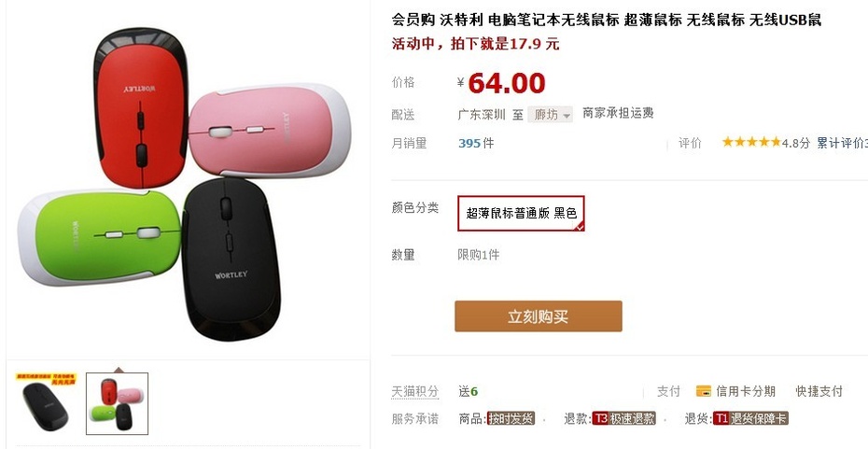
Task: Open the 廊坊 delivery city dropdown
Action: click(550, 115)
